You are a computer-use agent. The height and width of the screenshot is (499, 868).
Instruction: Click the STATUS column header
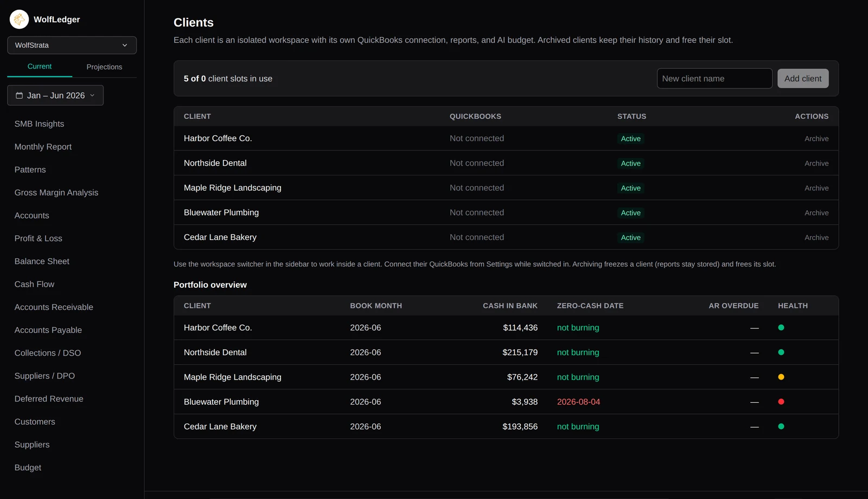631,116
